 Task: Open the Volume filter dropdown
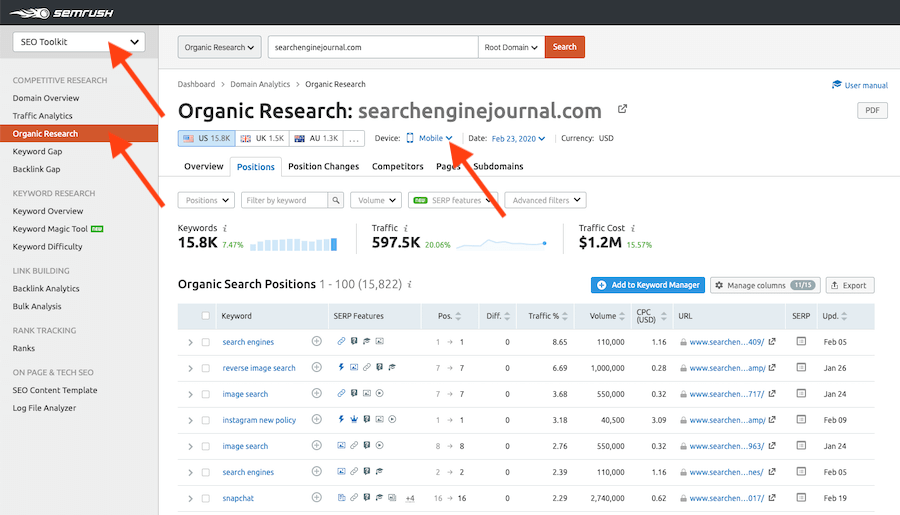[376, 200]
